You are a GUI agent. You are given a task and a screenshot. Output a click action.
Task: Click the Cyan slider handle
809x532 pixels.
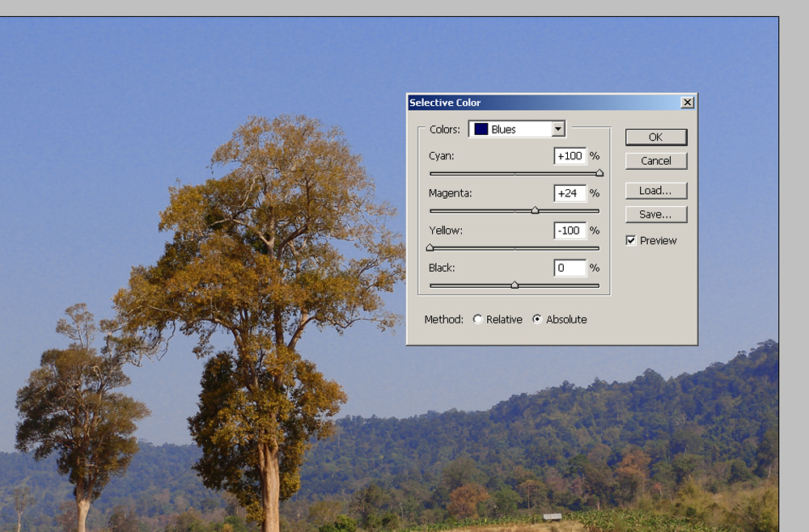(x=599, y=173)
